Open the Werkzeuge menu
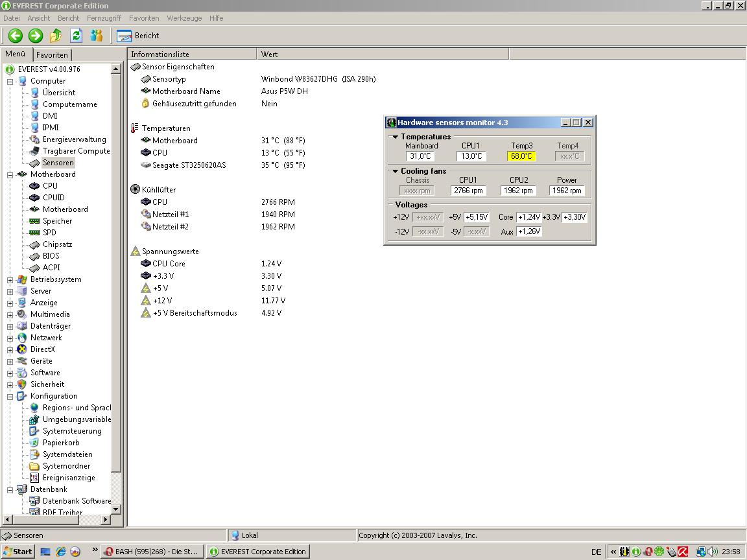 pos(184,18)
